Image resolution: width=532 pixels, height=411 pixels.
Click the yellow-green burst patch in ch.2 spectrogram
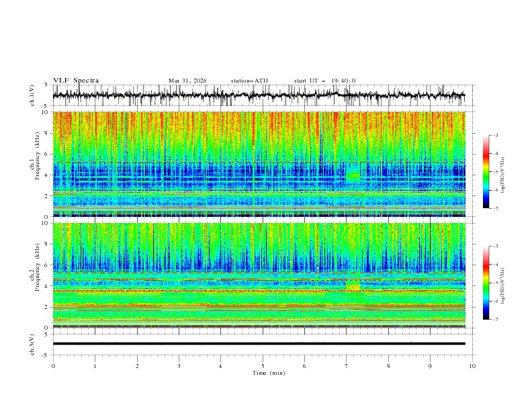353,285
